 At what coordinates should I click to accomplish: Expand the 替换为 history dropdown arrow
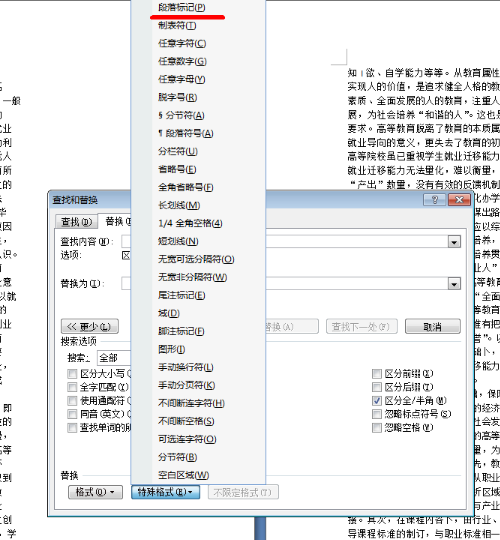click(454, 284)
